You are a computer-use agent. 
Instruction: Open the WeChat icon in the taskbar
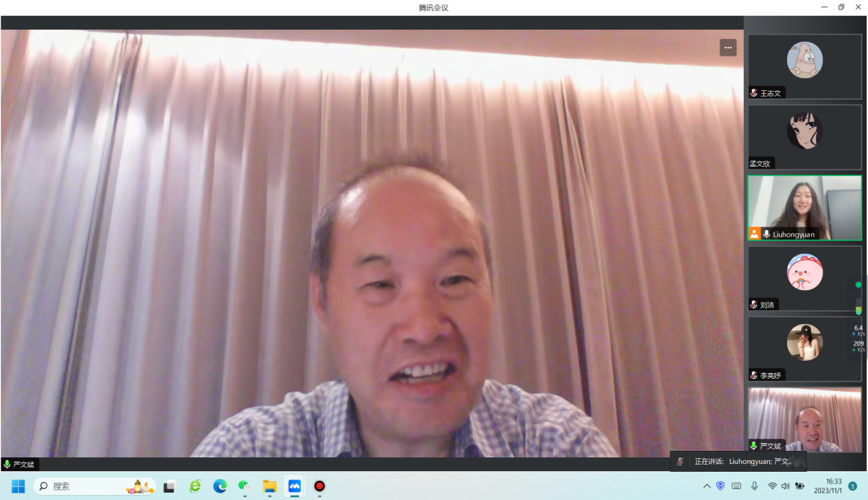244,486
